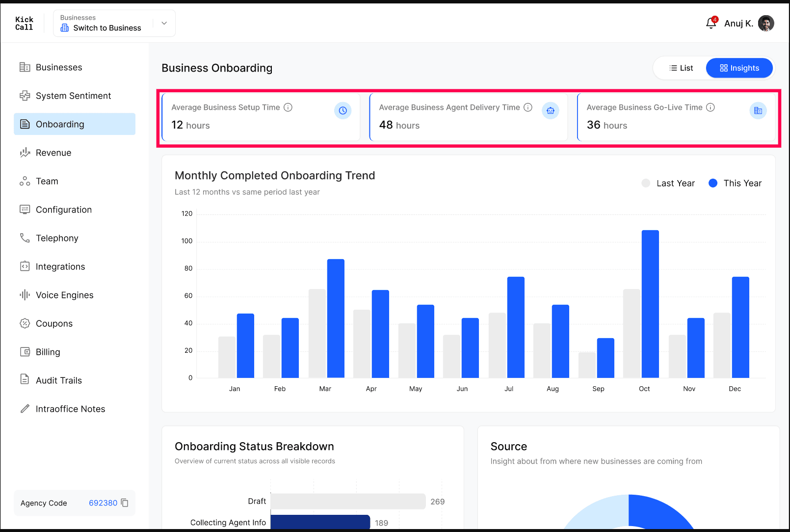Click the Last Year gray legend dot
The width and height of the screenshot is (790, 532).
pos(646,183)
